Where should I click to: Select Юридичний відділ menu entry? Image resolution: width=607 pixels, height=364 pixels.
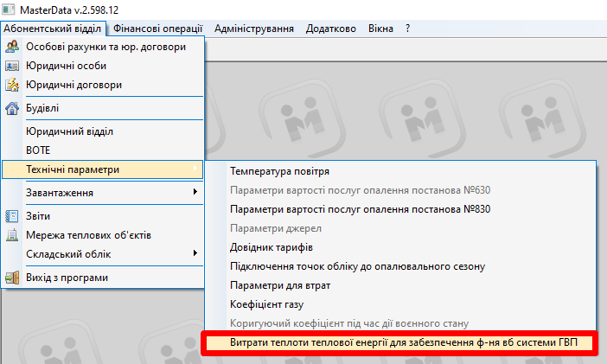(70, 131)
